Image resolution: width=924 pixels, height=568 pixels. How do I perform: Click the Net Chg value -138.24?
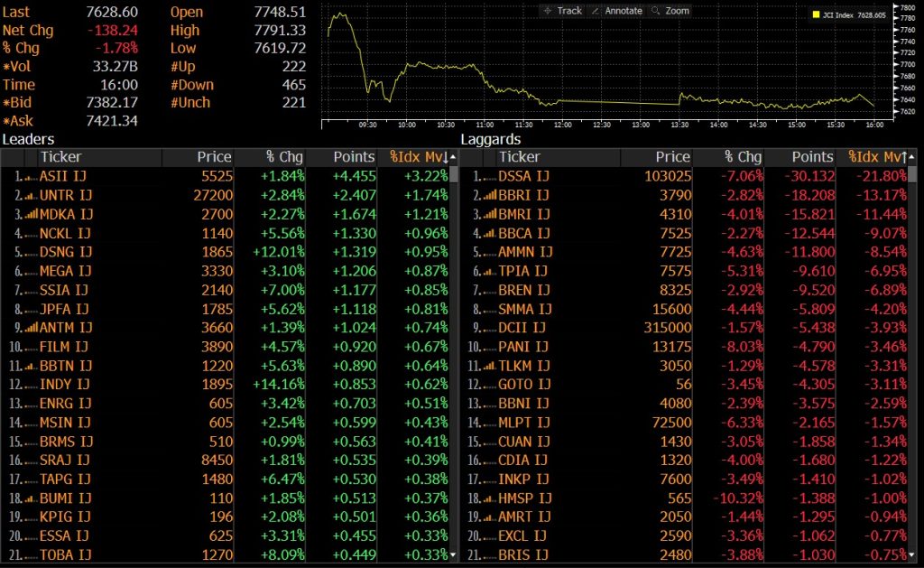[x=113, y=31]
